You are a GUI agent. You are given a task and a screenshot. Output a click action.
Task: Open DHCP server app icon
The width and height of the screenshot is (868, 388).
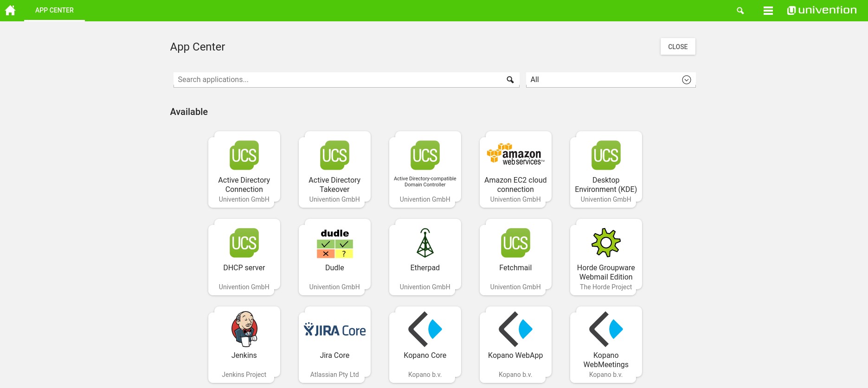tap(244, 243)
